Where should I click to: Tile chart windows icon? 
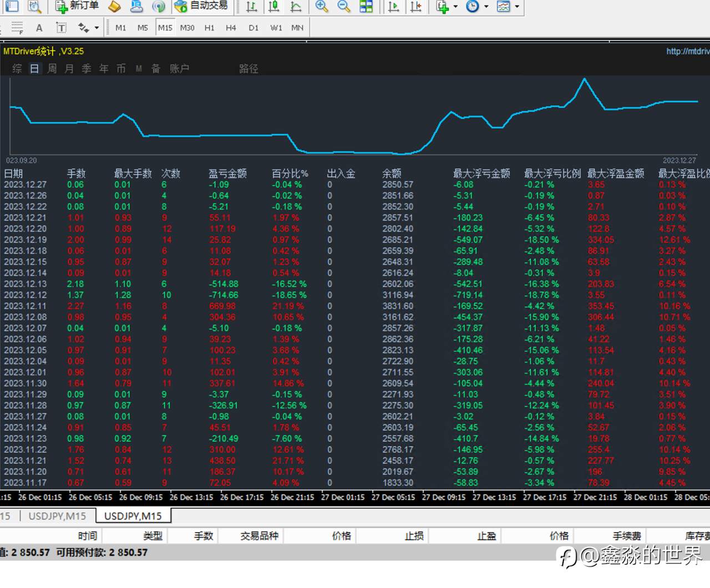pyautogui.click(x=366, y=6)
